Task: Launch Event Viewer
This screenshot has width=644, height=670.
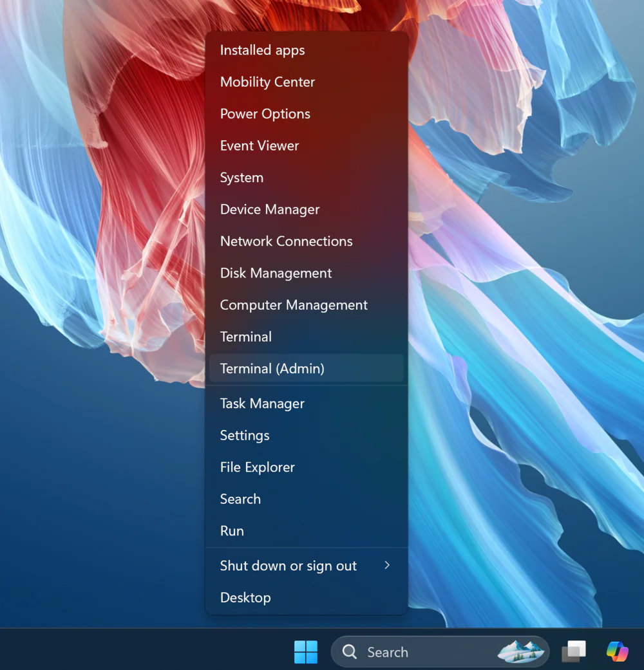Action: click(306, 145)
